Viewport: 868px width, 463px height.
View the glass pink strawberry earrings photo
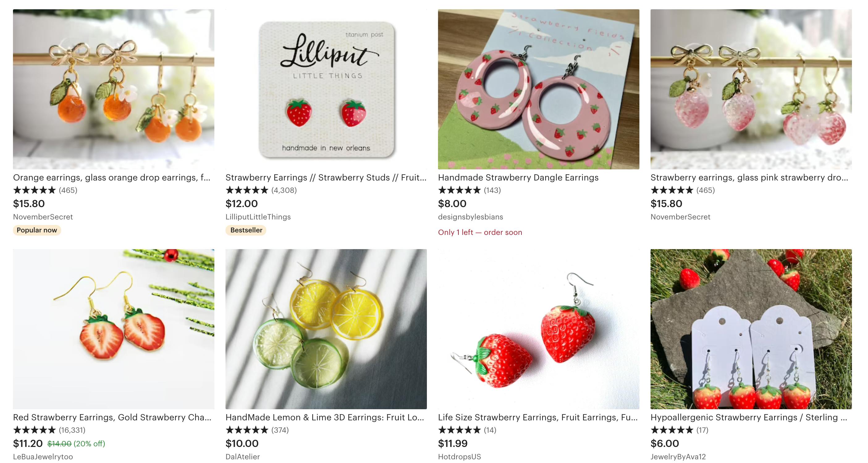pos(751,89)
